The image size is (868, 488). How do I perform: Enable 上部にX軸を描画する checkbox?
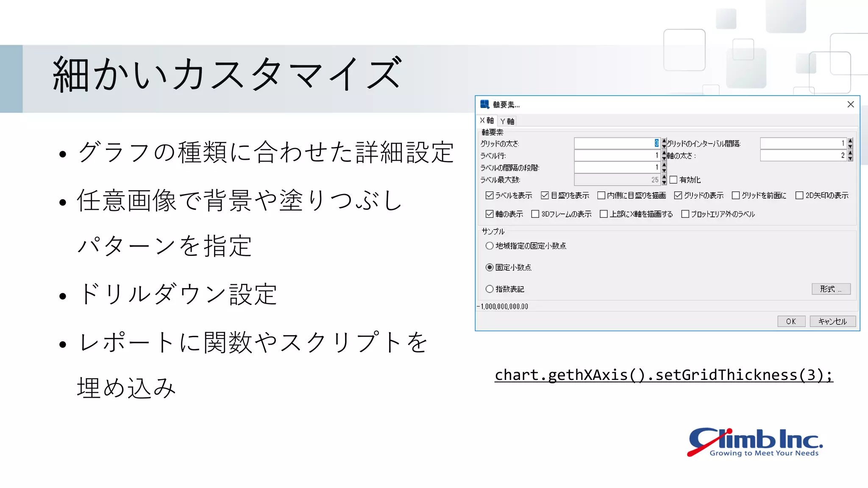coord(604,214)
